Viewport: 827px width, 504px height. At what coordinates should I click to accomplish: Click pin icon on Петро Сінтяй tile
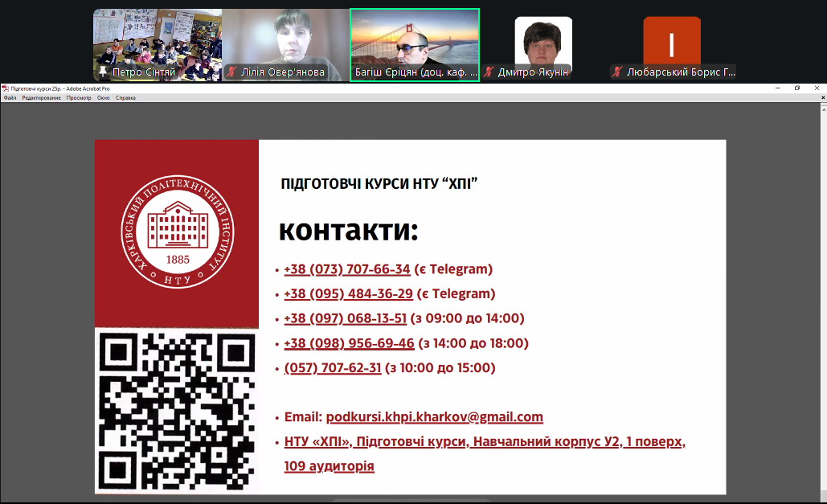[x=103, y=72]
